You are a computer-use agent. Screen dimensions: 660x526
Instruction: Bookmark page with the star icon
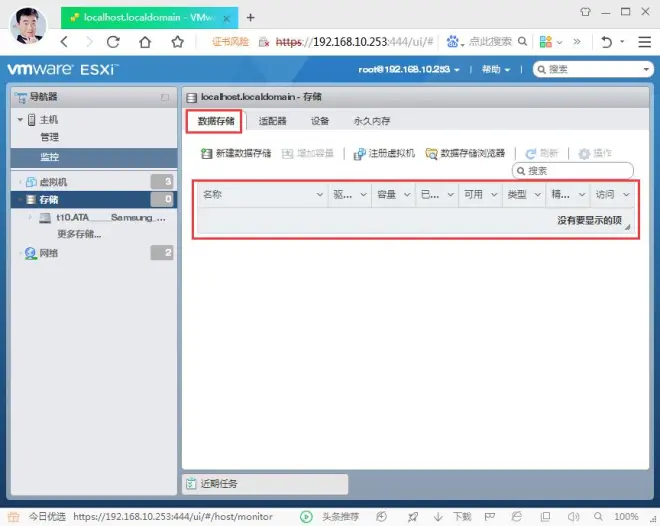177,42
